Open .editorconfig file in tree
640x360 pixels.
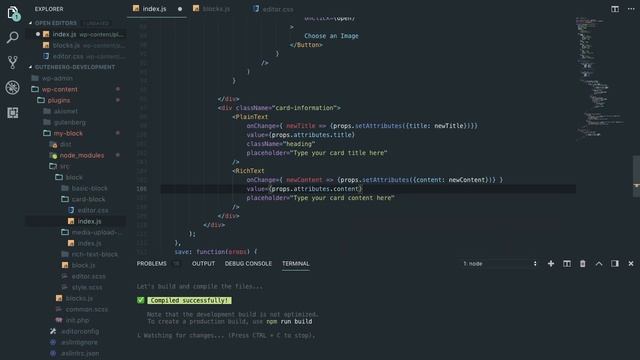pos(80,331)
